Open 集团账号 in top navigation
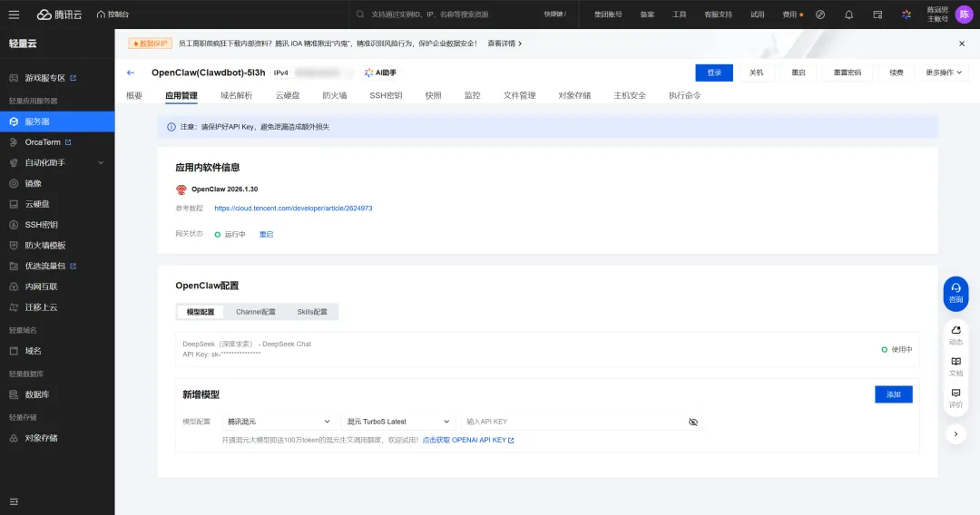 pos(607,15)
